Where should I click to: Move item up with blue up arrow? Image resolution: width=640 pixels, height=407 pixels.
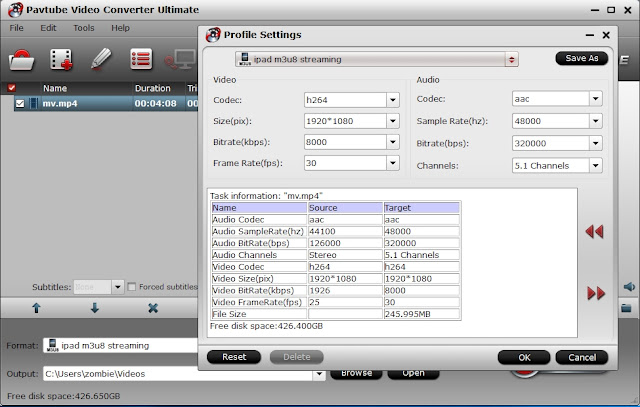[36, 308]
